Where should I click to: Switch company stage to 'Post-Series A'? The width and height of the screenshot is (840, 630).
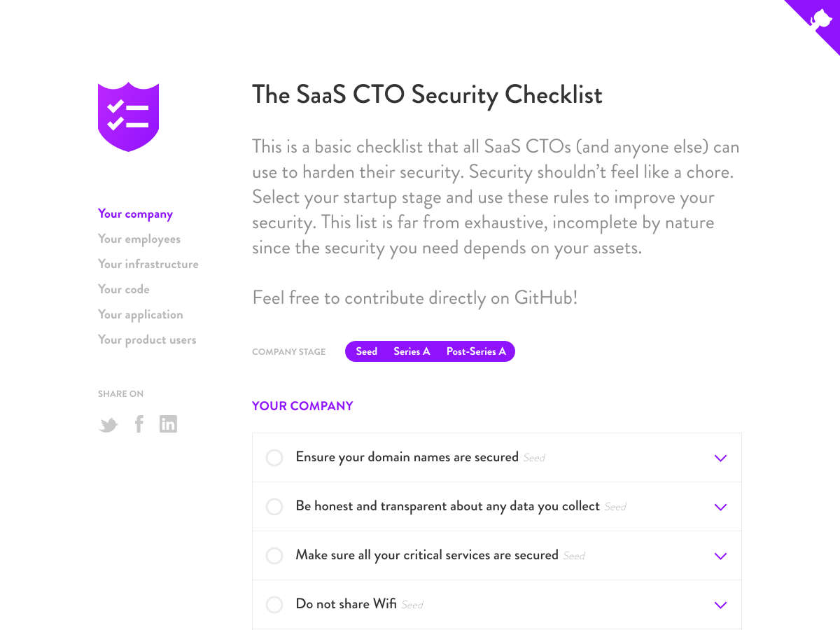pyautogui.click(x=477, y=351)
